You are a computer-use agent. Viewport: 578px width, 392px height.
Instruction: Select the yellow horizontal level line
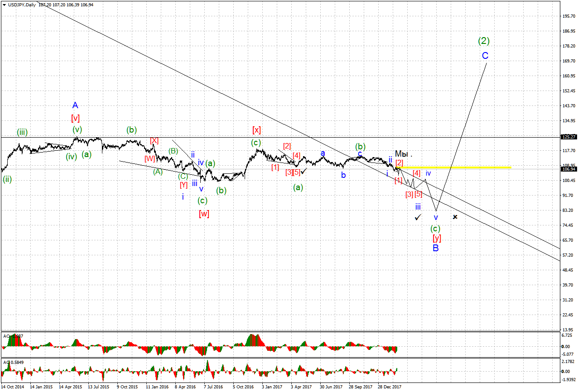coord(454,167)
